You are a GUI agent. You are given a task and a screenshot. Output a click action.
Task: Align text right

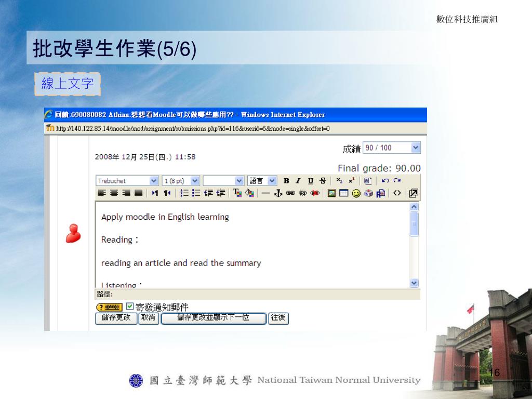[x=126, y=193]
